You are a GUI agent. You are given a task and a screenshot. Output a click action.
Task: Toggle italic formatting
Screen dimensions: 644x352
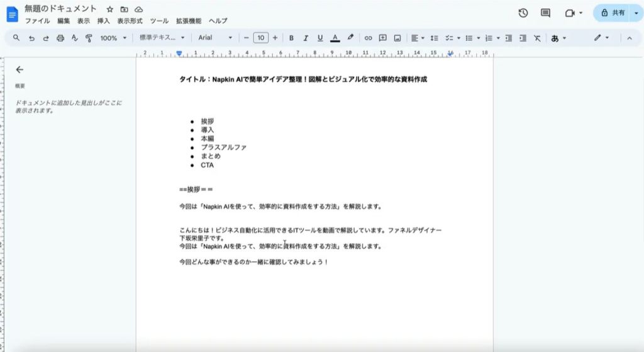pyautogui.click(x=306, y=38)
